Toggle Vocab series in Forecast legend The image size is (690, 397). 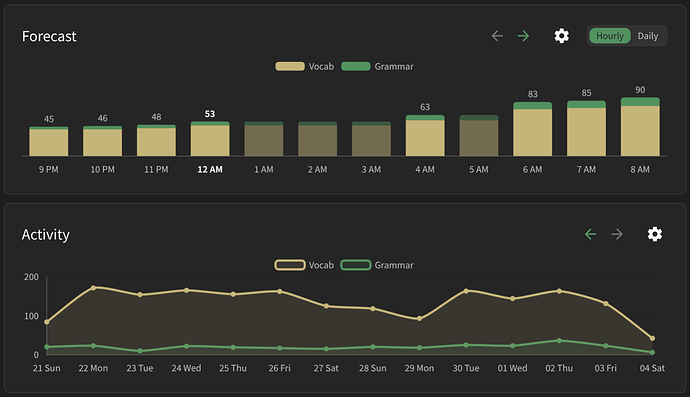[305, 66]
